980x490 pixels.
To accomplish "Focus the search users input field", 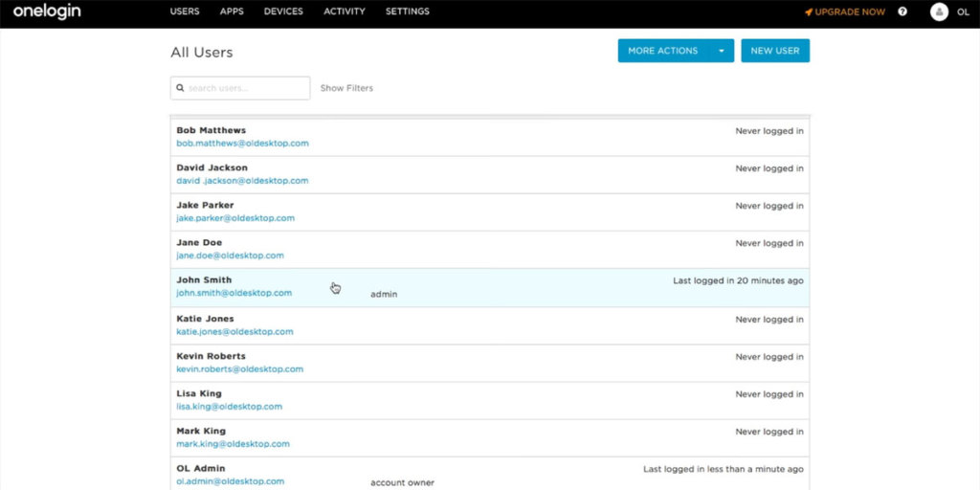I will click(x=247, y=88).
